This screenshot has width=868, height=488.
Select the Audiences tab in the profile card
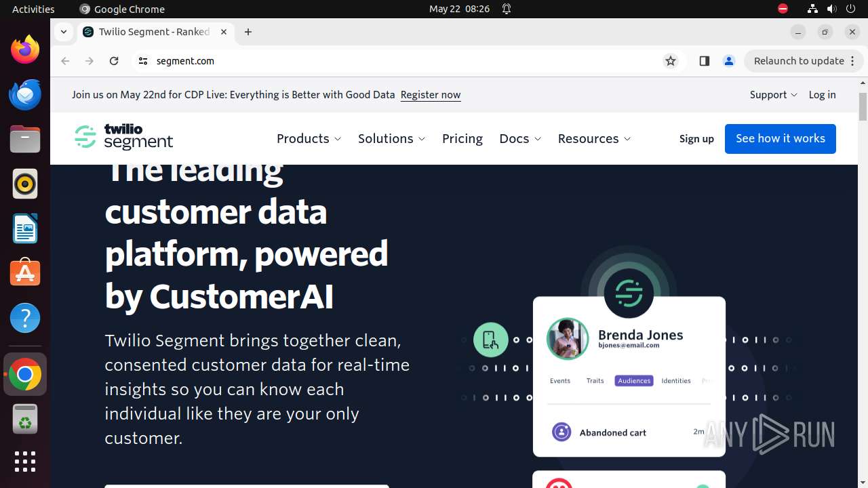(634, 381)
